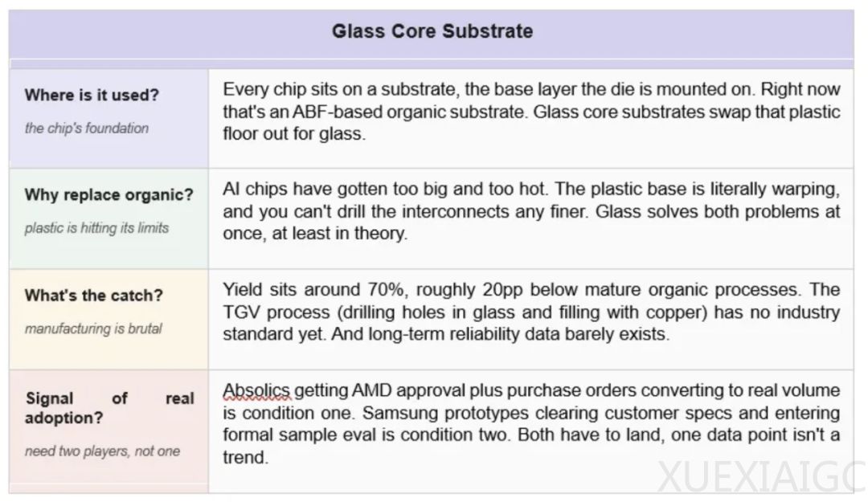
Task: Select the 'What's the catch?' heading
Action: tap(94, 295)
